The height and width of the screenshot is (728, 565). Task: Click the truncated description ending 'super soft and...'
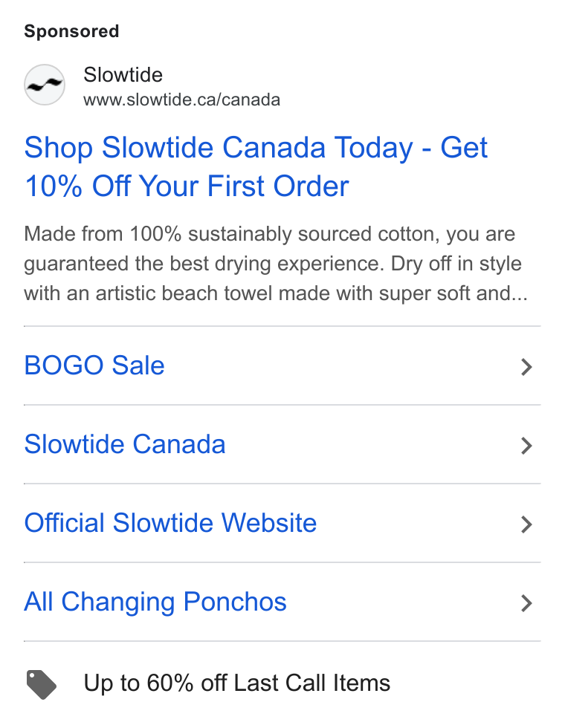pos(276,293)
